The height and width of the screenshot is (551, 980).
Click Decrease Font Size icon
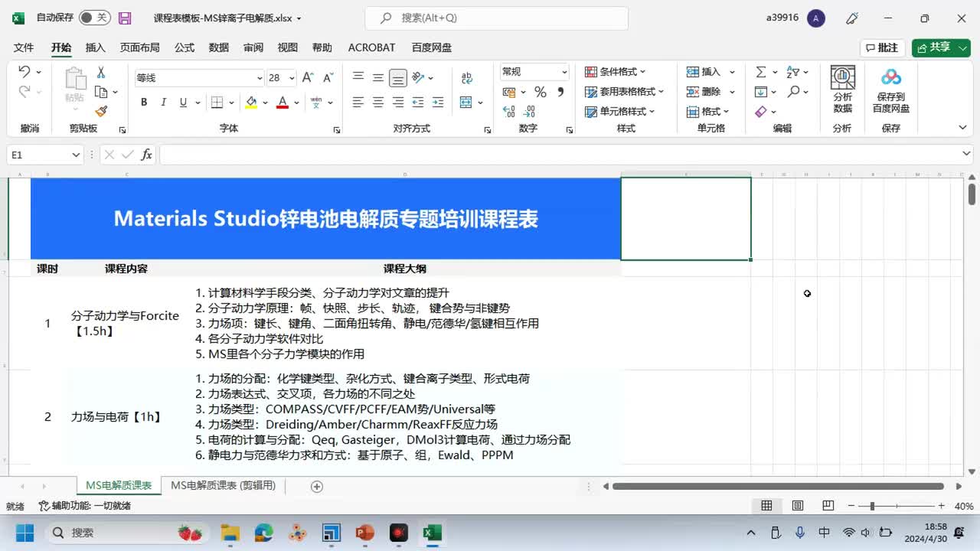coord(328,77)
